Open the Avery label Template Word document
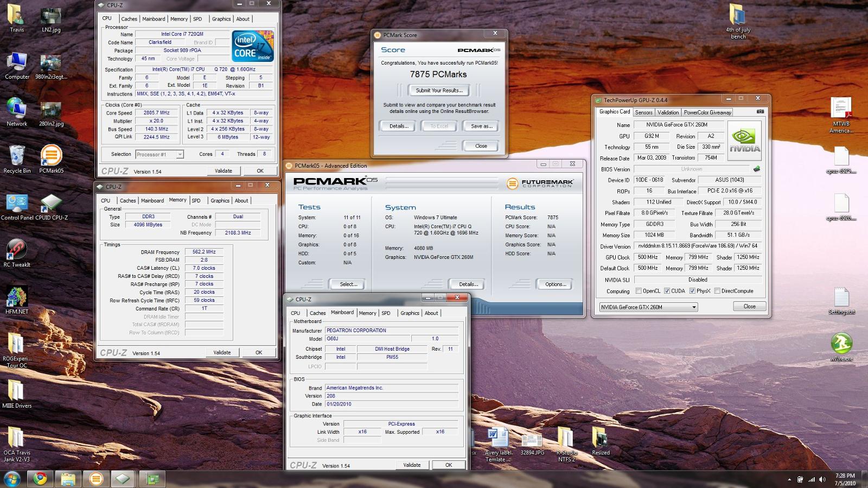The height and width of the screenshot is (488, 868). click(x=498, y=444)
